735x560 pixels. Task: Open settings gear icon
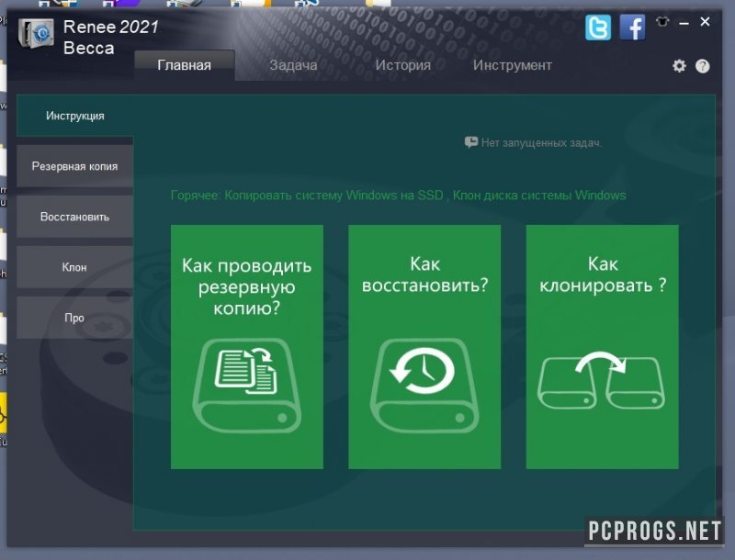679,66
